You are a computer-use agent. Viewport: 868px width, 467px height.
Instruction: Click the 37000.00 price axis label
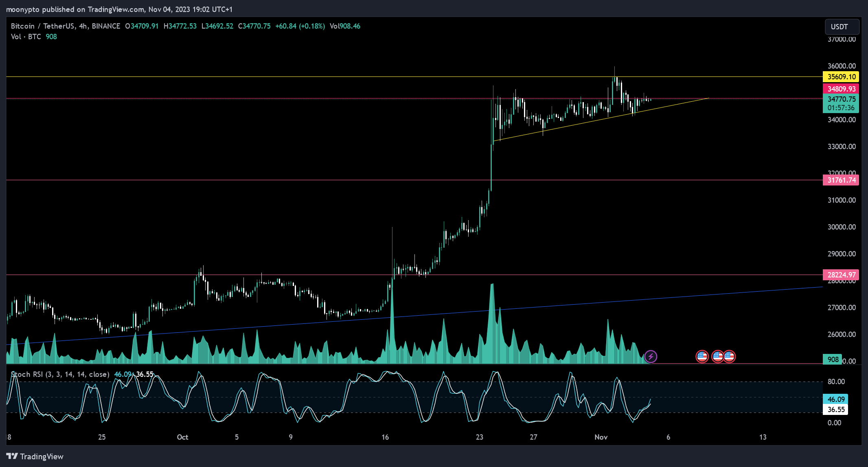842,39
